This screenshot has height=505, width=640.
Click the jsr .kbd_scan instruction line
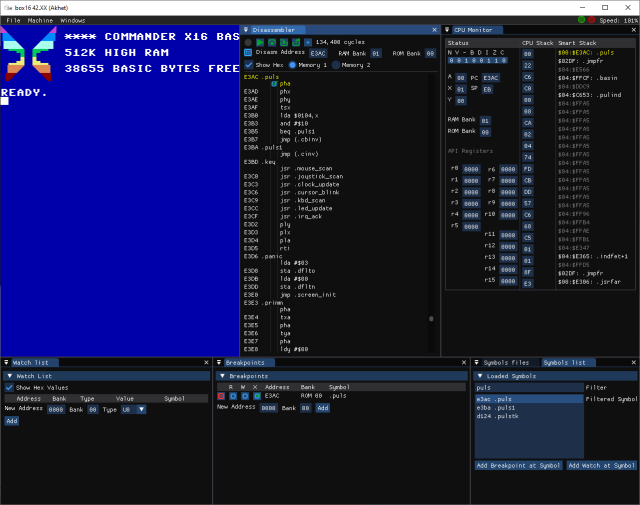tap(303, 200)
